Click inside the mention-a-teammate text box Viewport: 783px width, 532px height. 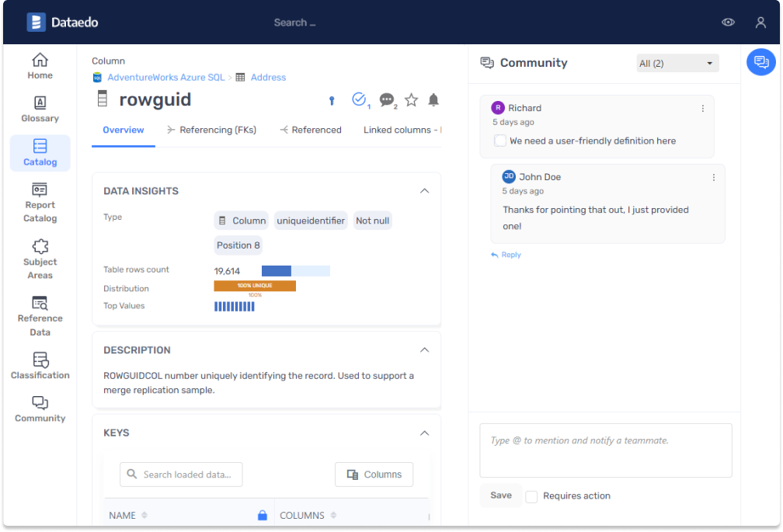pos(605,450)
